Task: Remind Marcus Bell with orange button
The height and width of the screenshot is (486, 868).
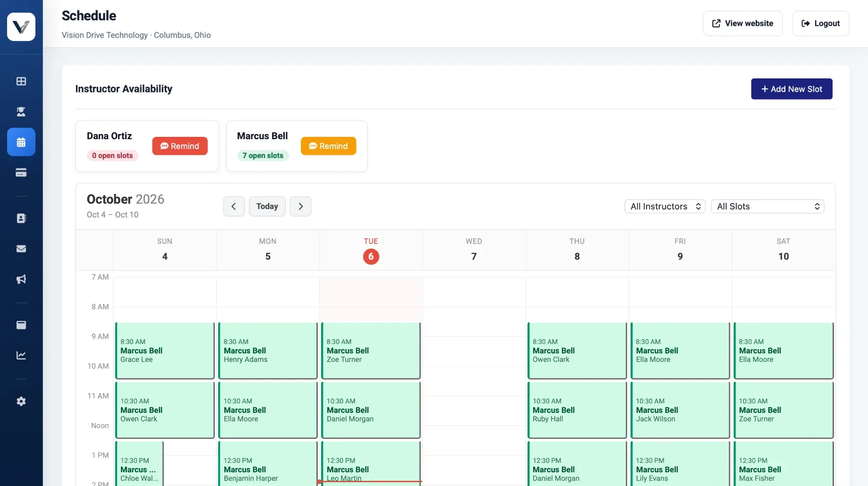Action: 328,146
